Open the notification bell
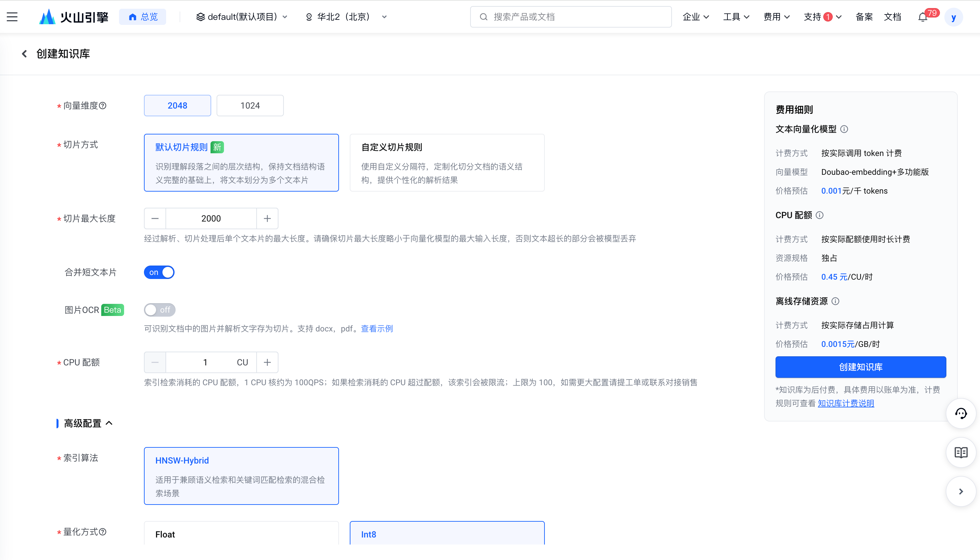Screen dimensions: 980x560 [x=922, y=17]
